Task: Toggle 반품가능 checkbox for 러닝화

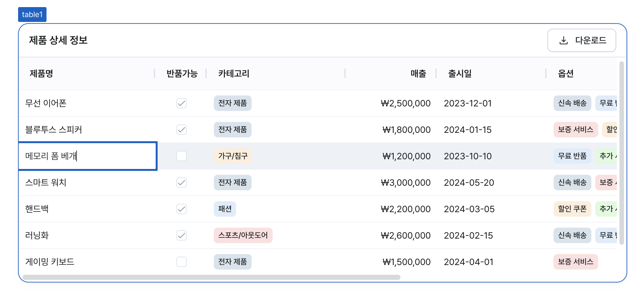Action: 182,235
